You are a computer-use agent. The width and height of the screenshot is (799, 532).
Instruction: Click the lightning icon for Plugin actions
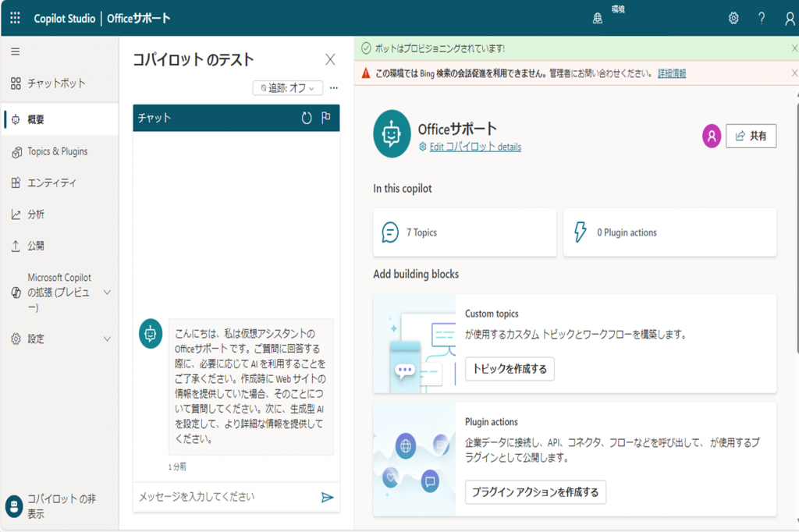click(580, 232)
